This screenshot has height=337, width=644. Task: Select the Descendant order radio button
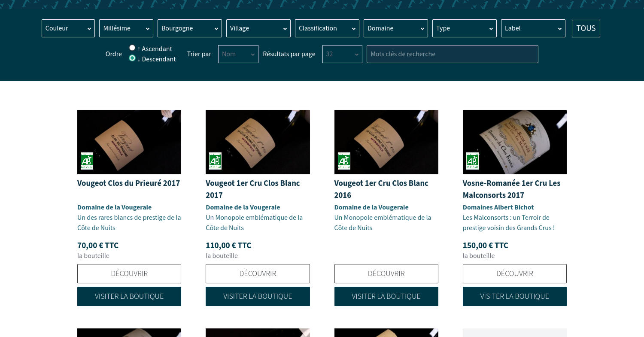pos(132,58)
